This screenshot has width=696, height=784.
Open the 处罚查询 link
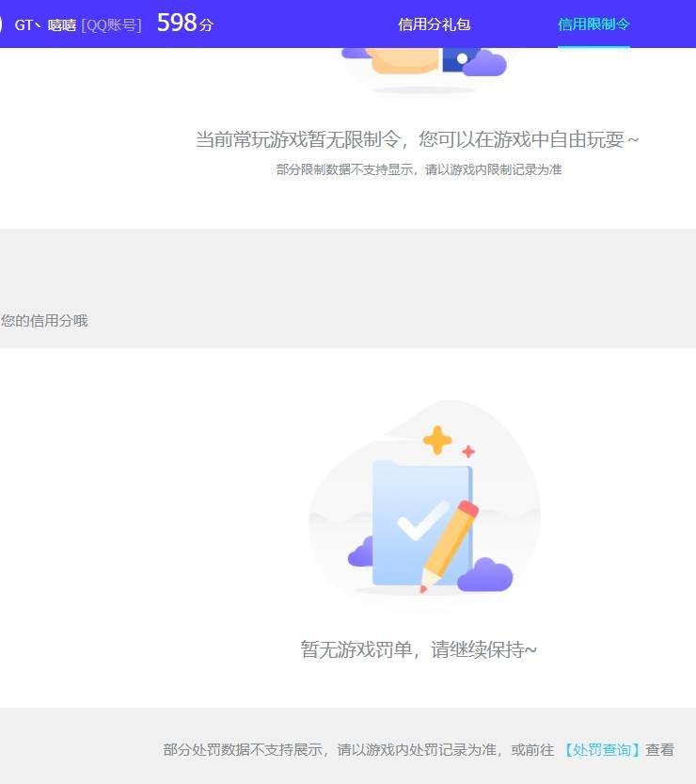coord(602,749)
